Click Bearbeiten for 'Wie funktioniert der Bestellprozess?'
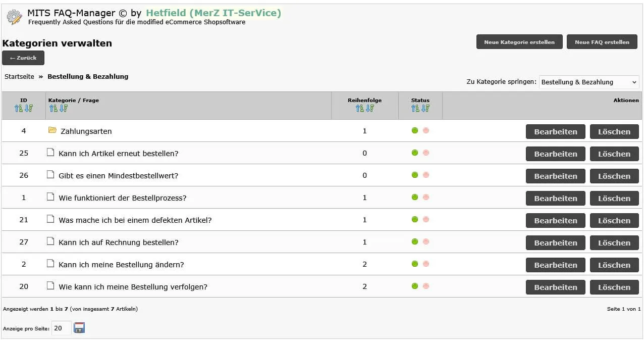Image resolution: width=644 pixels, height=342 pixels. (556, 198)
